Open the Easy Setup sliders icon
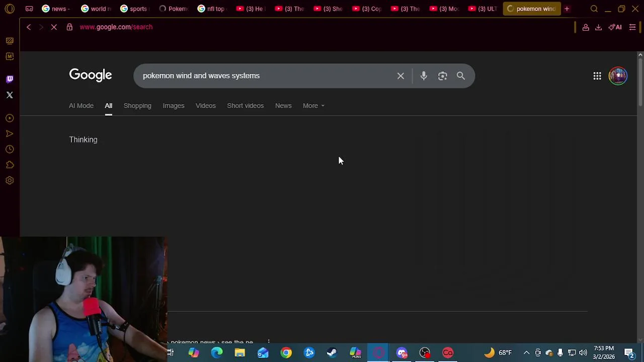Screen dimensions: 644x362 [x=632, y=27]
